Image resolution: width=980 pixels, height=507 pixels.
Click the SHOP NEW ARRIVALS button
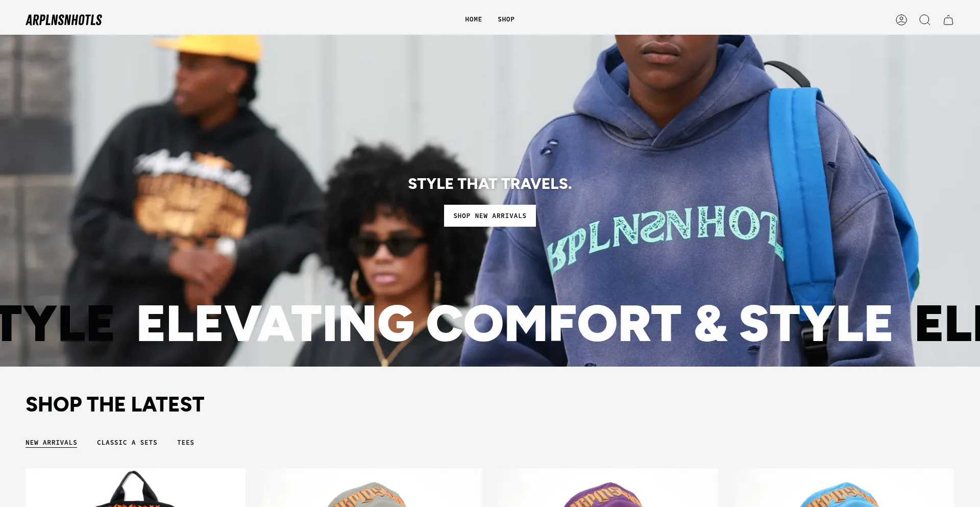(x=490, y=215)
